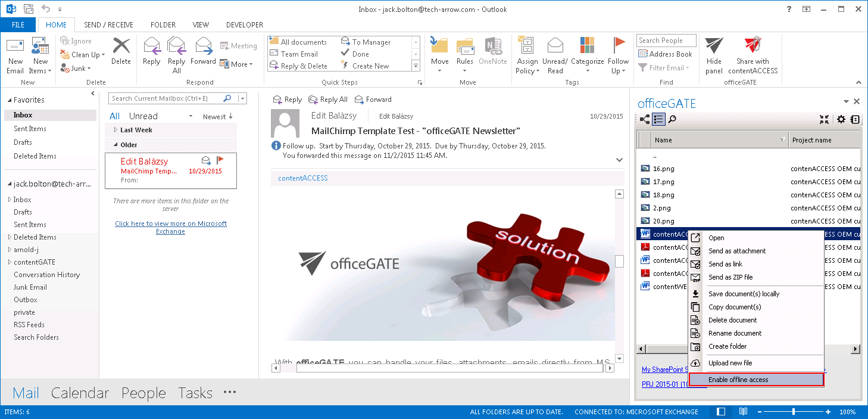Choose Send as ZIP file
The image size is (868, 419).
click(x=756, y=277)
